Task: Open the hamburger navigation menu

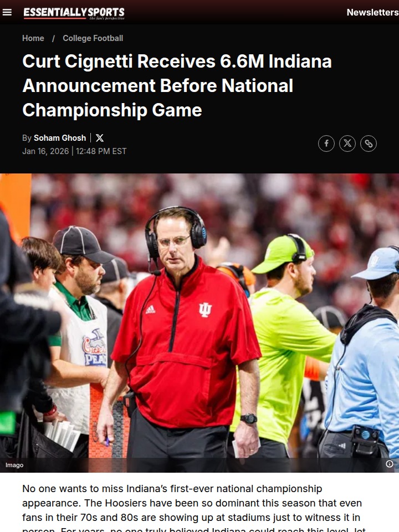Action: pos(7,12)
